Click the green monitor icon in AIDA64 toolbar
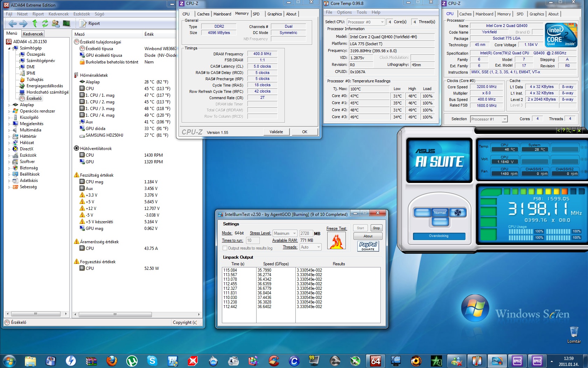The image size is (588, 368). point(66,23)
